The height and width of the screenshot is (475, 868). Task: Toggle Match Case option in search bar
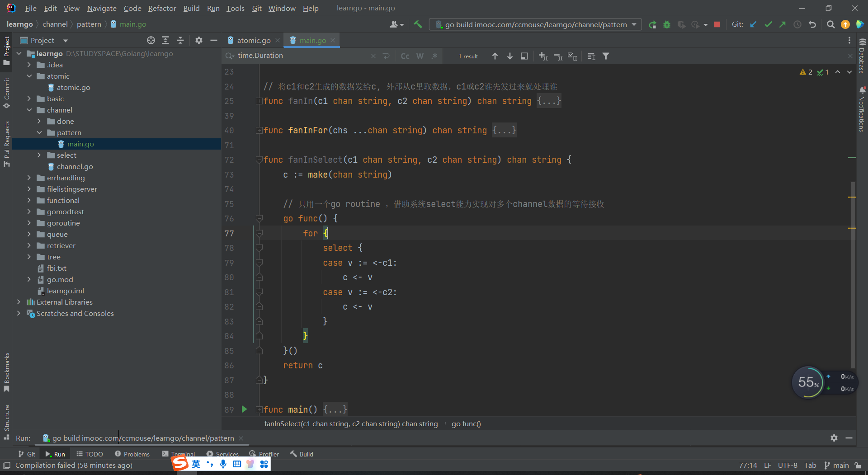coord(405,56)
